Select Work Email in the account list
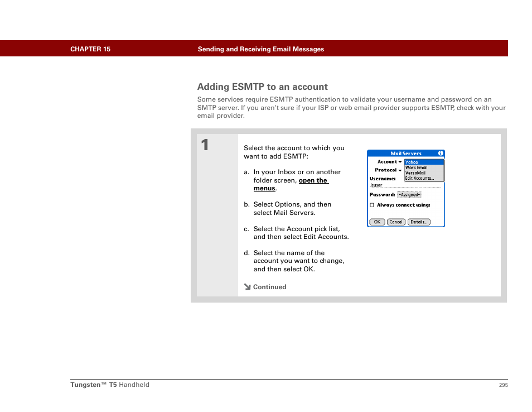 [x=424, y=167]
